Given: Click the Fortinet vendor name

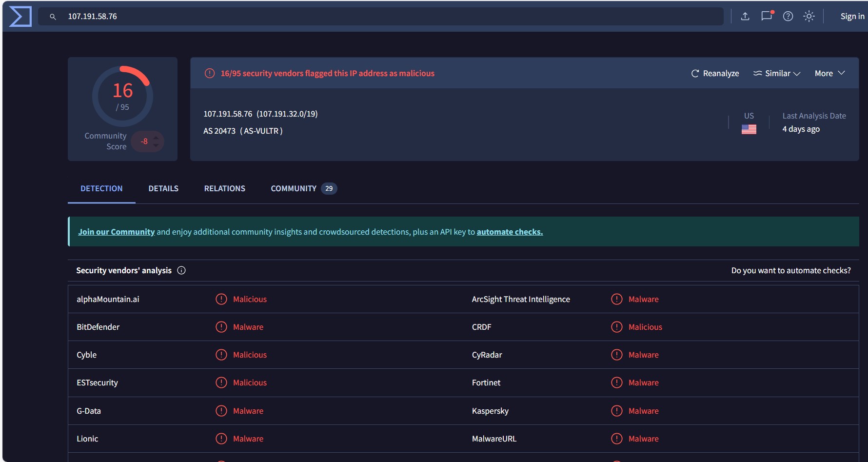Looking at the screenshot, I should (x=486, y=382).
